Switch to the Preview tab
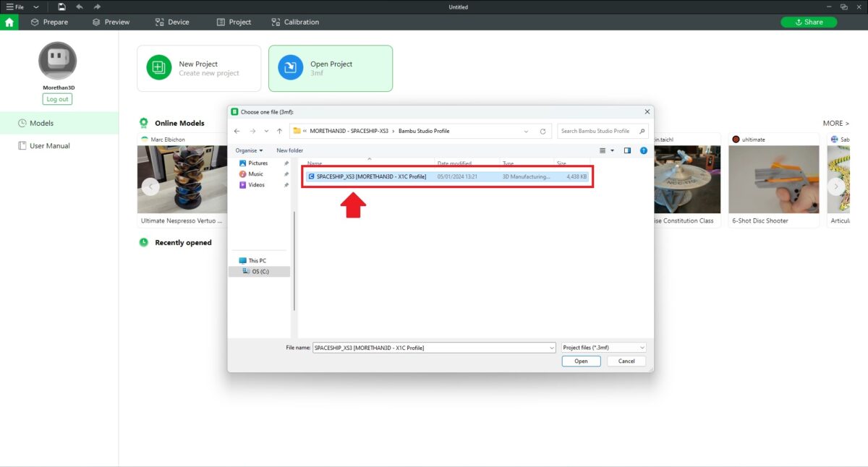 tap(110, 22)
